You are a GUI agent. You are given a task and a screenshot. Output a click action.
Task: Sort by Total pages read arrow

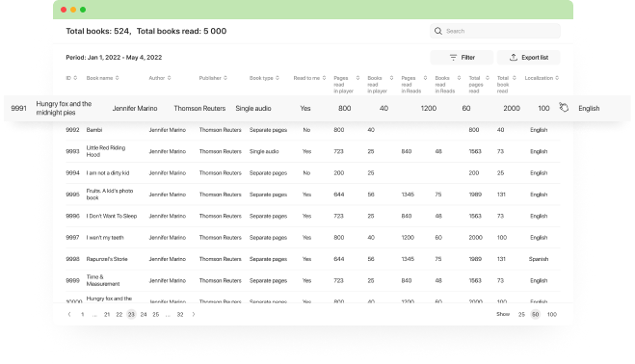[x=488, y=78]
